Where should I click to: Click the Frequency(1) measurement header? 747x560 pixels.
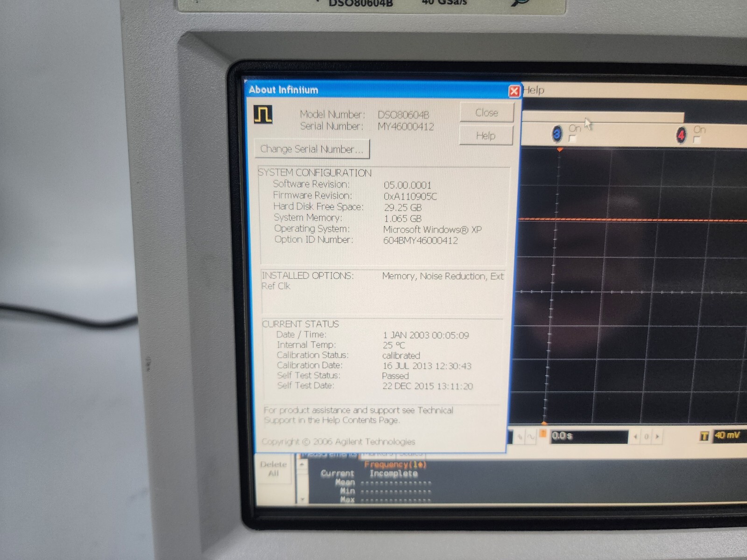pos(395,464)
